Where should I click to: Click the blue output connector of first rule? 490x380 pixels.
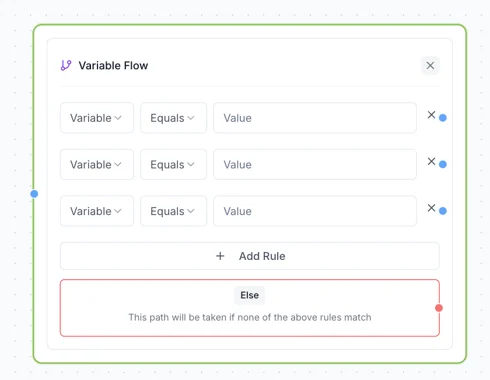point(443,118)
